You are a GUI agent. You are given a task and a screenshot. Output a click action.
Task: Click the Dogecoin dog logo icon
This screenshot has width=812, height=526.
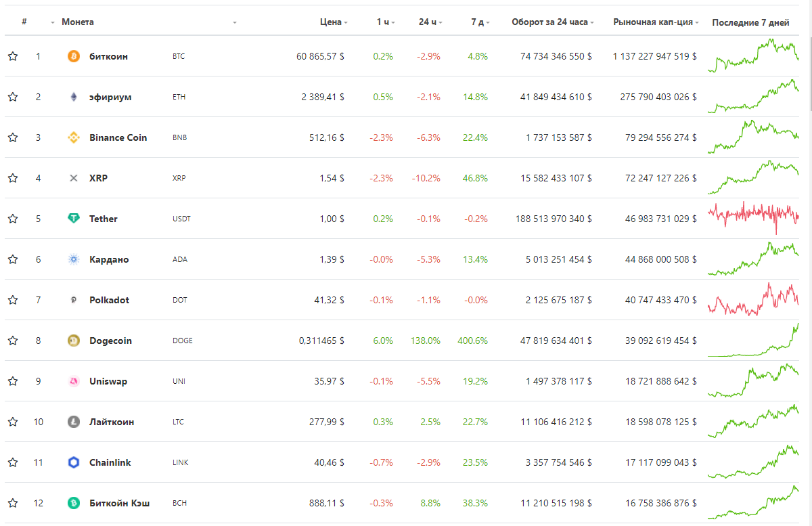(74, 341)
